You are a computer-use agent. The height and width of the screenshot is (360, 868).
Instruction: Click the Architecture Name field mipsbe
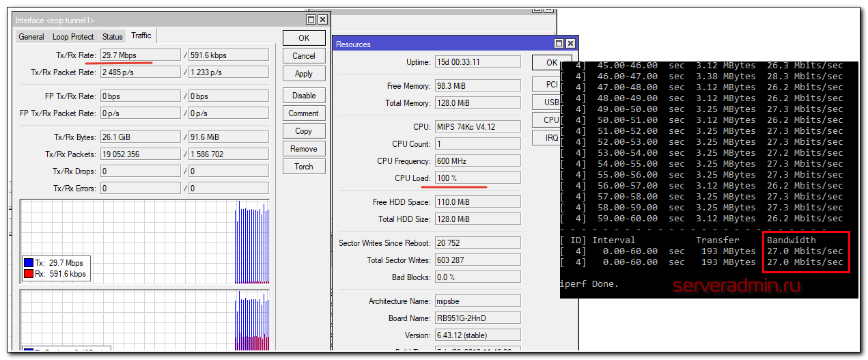click(x=477, y=301)
